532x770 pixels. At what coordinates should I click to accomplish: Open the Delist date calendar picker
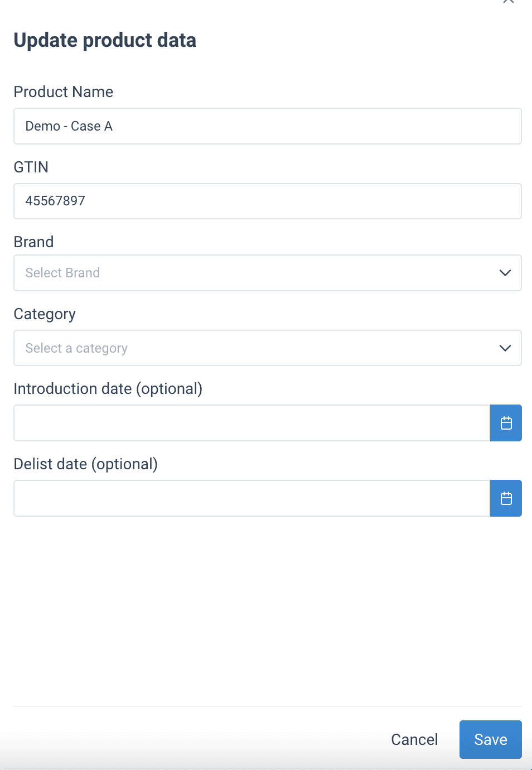tap(506, 498)
